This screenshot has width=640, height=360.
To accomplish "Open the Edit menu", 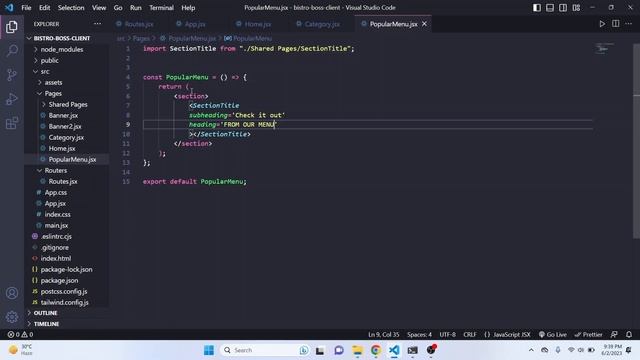I will (44, 7).
